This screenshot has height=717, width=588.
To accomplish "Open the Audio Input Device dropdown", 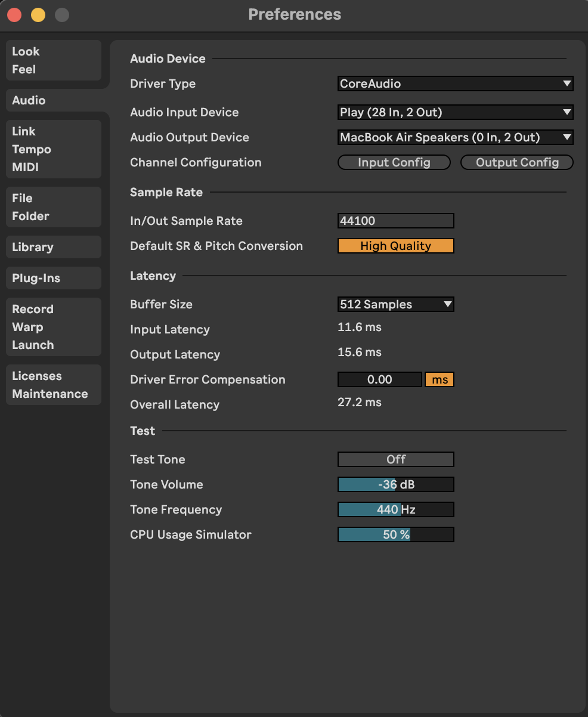I will [x=455, y=112].
